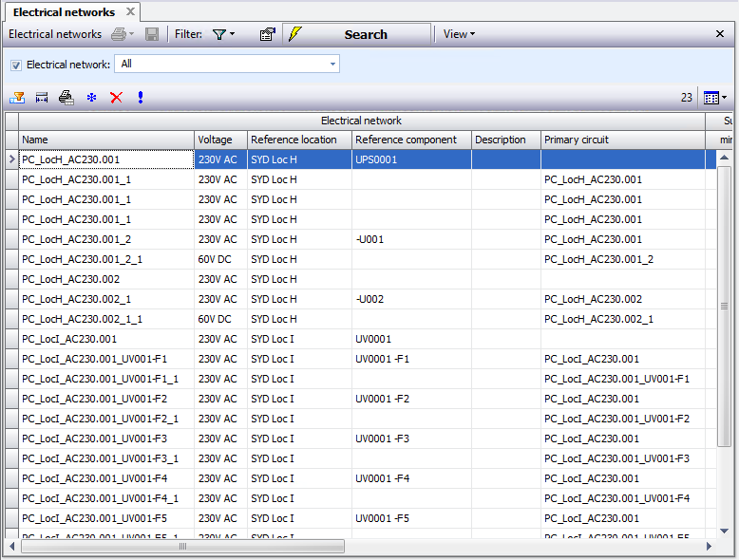The width and height of the screenshot is (739, 560).
Task: Open the Electrical network 'All' combo box
Action: (227, 64)
